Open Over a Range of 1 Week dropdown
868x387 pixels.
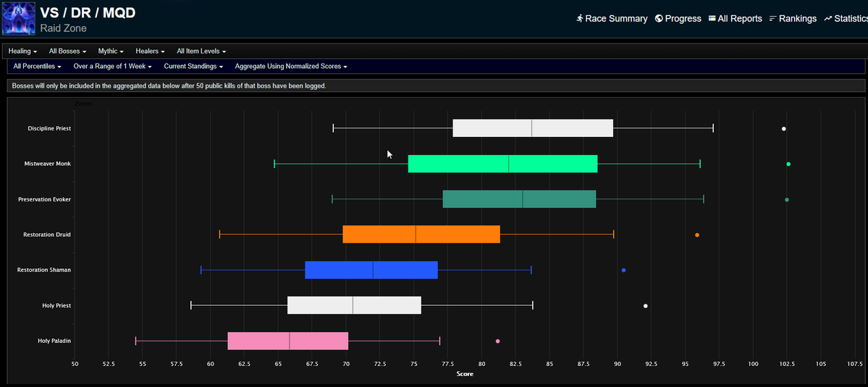(x=112, y=66)
